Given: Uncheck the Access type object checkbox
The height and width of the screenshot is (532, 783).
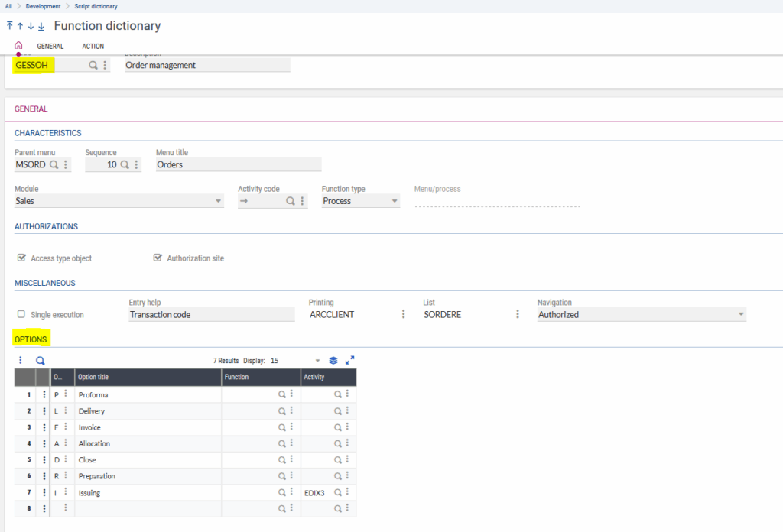Looking at the screenshot, I should [22, 258].
